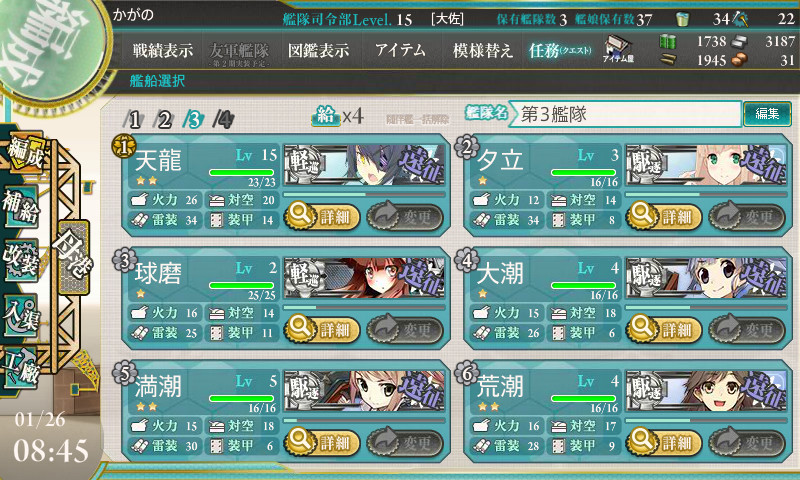The height and width of the screenshot is (480, 800).
Task: Show 詳細 details for 夕立
Action: point(664,217)
